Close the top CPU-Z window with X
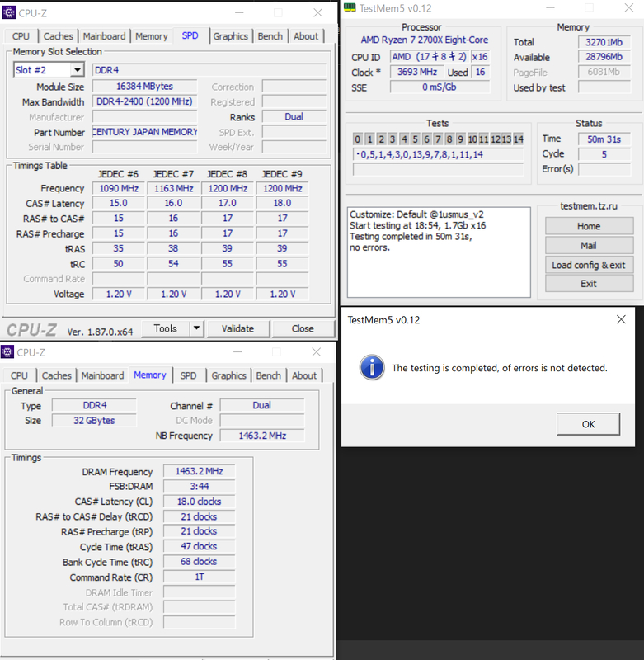Viewport: 644px width, 660px height. [x=318, y=12]
